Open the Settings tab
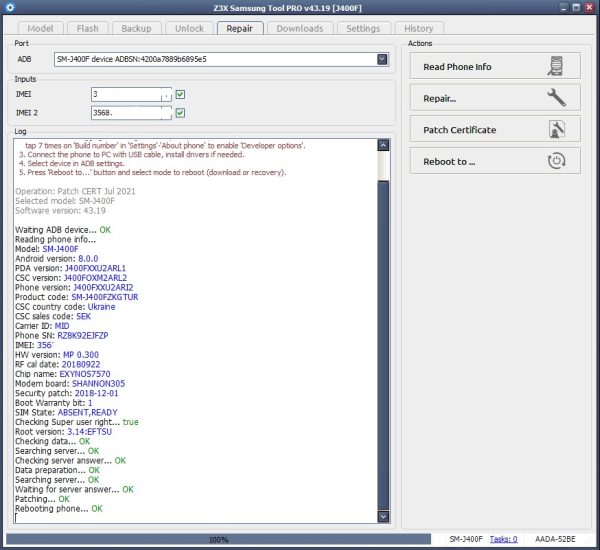The width and height of the screenshot is (600, 550). click(x=363, y=28)
